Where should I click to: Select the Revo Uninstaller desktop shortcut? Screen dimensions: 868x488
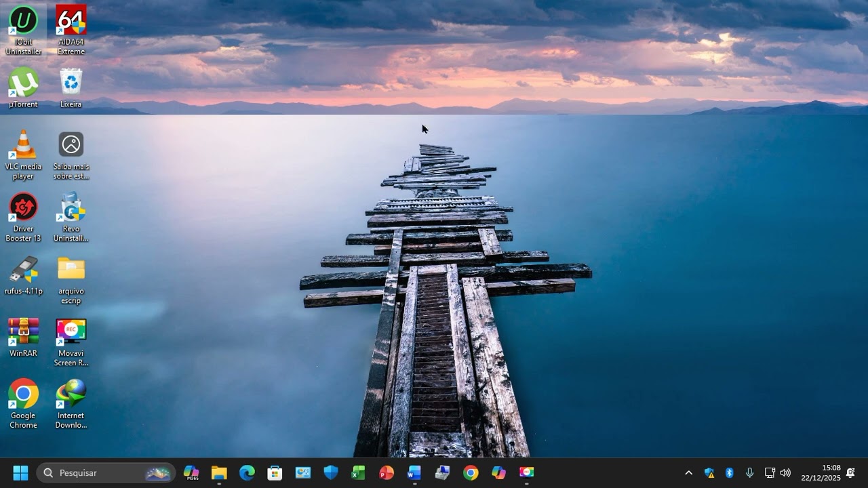pyautogui.click(x=71, y=218)
